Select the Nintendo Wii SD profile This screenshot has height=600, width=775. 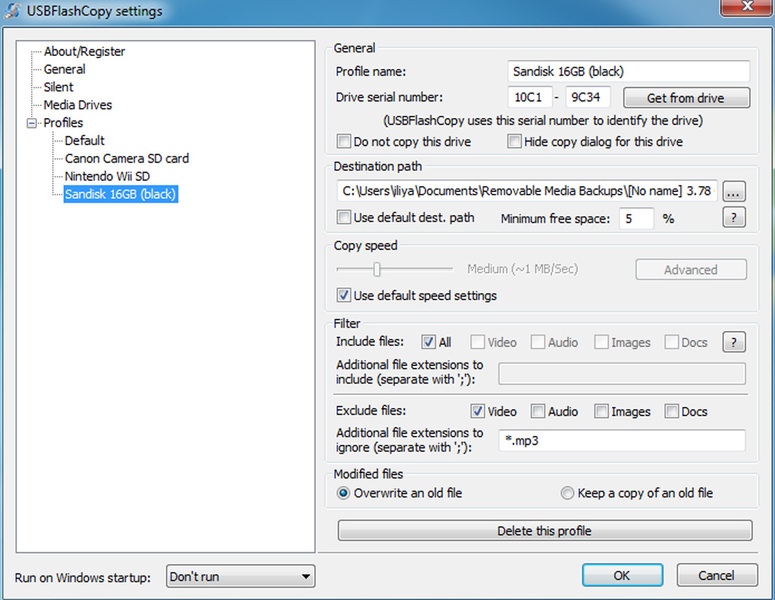click(x=107, y=176)
